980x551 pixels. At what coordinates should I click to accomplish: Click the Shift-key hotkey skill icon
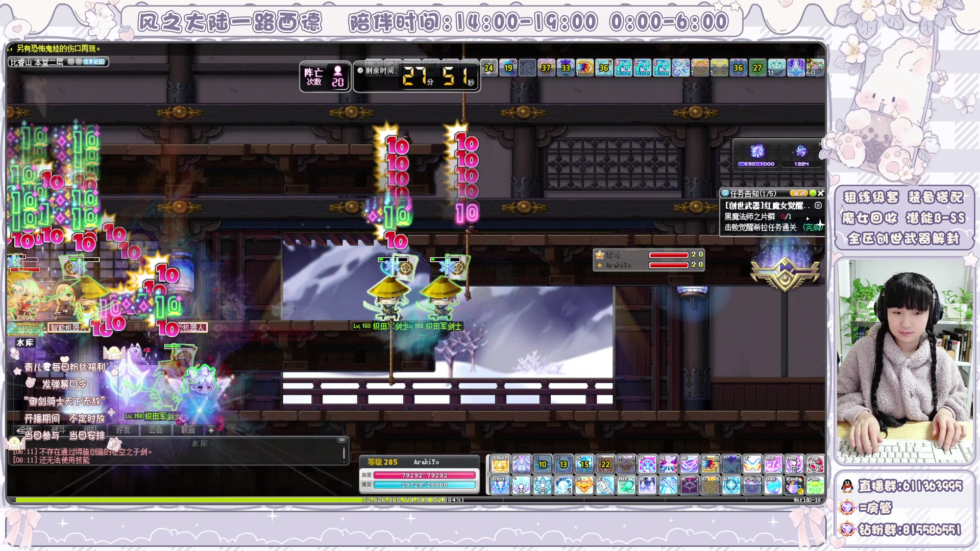[500, 464]
